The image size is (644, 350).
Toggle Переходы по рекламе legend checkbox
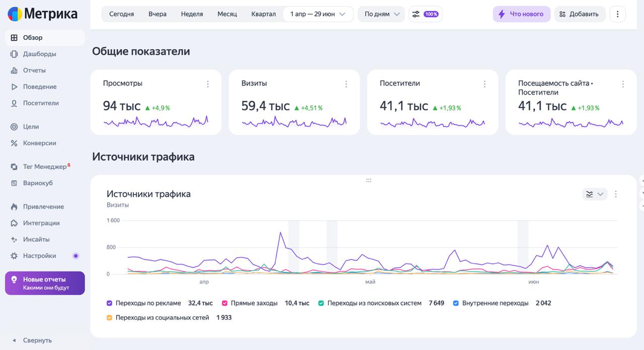pos(109,303)
